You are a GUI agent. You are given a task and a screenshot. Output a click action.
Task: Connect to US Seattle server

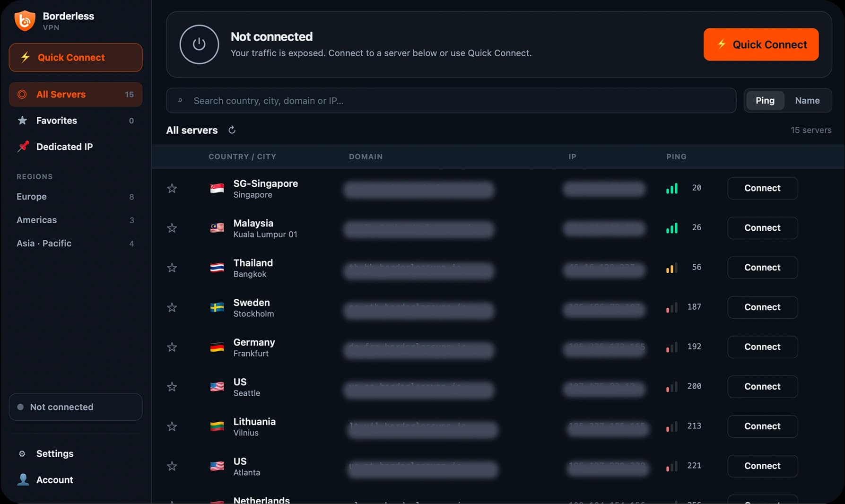click(762, 387)
